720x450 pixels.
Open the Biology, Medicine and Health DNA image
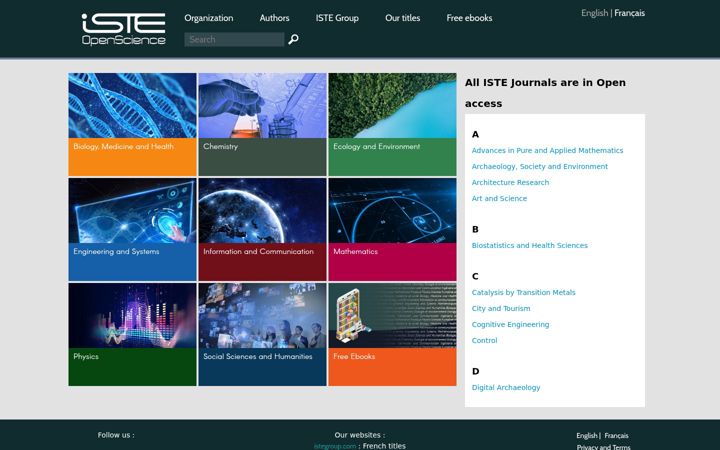pos(132,106)
